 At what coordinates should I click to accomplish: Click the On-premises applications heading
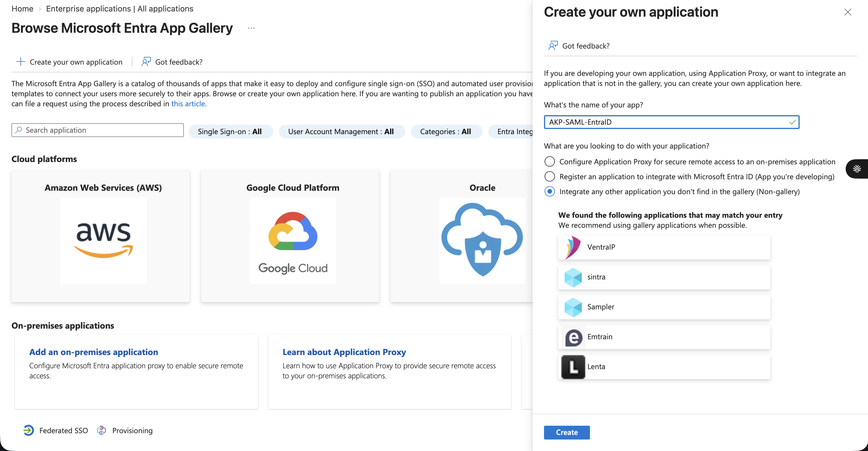tap(63, 325)
